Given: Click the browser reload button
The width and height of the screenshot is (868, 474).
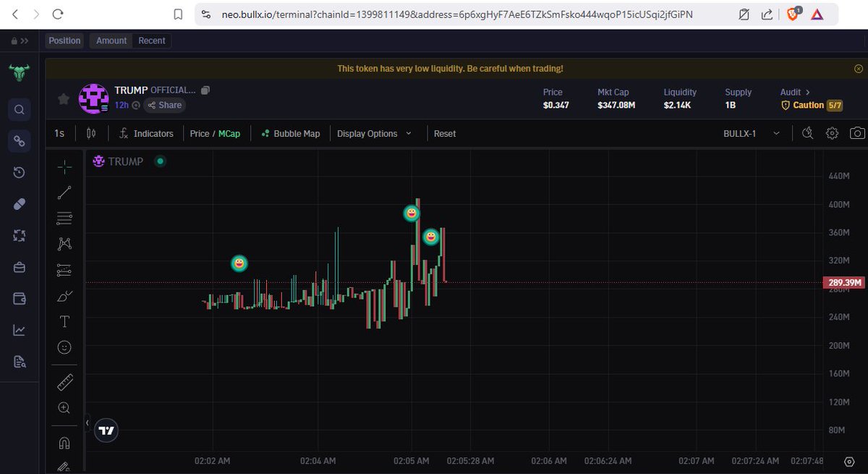Looking at the screenshot, I should (58, 14).
